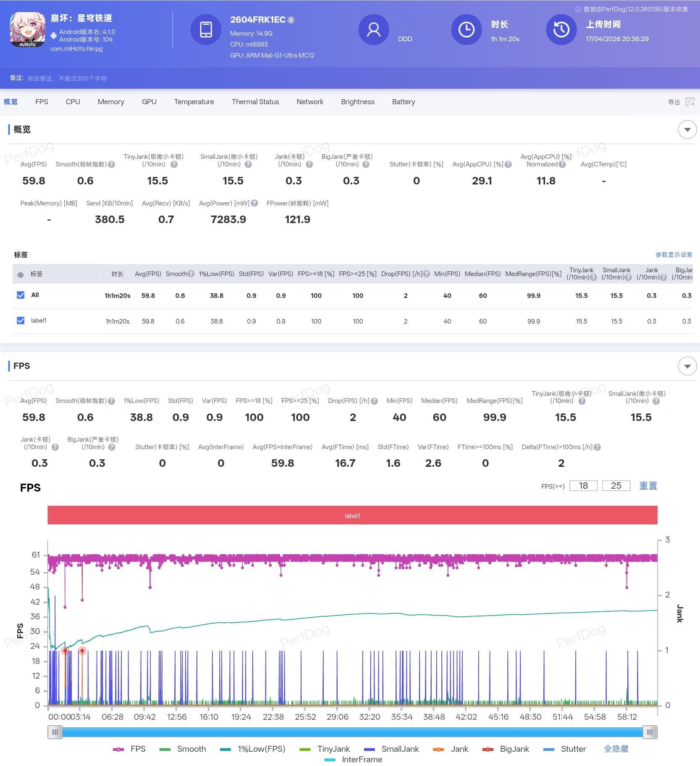Click help icon next to Avg(Power) [mW]
This screenshot has width=700, height=766.
pos(254,203)
